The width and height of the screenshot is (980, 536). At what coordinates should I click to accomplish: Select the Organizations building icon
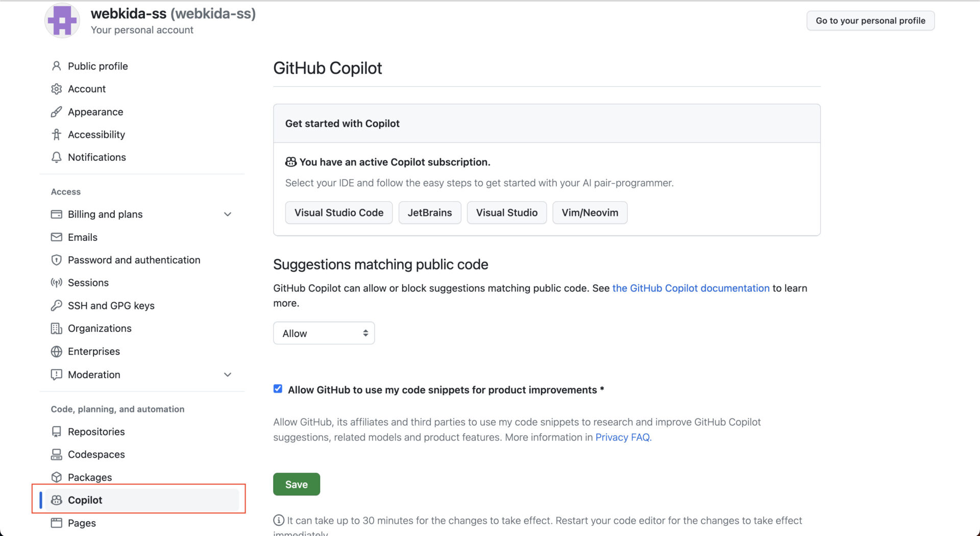(56, 328)
